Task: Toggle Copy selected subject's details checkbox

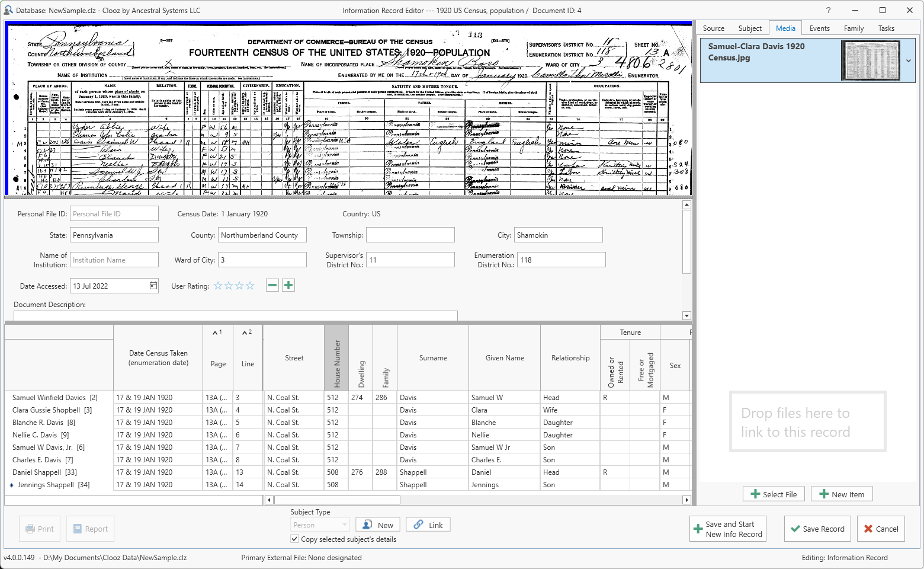Action: click(x=294, y=539)
